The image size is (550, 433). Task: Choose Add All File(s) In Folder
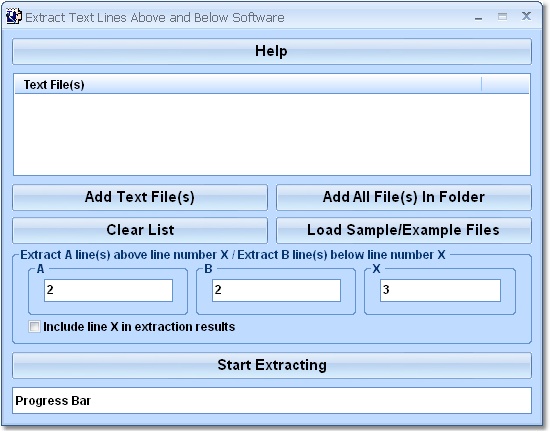pos(404,197)
